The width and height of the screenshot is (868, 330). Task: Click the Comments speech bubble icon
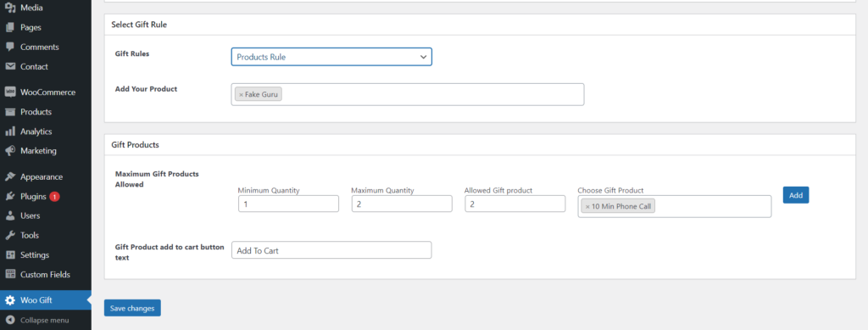point(10,47)
